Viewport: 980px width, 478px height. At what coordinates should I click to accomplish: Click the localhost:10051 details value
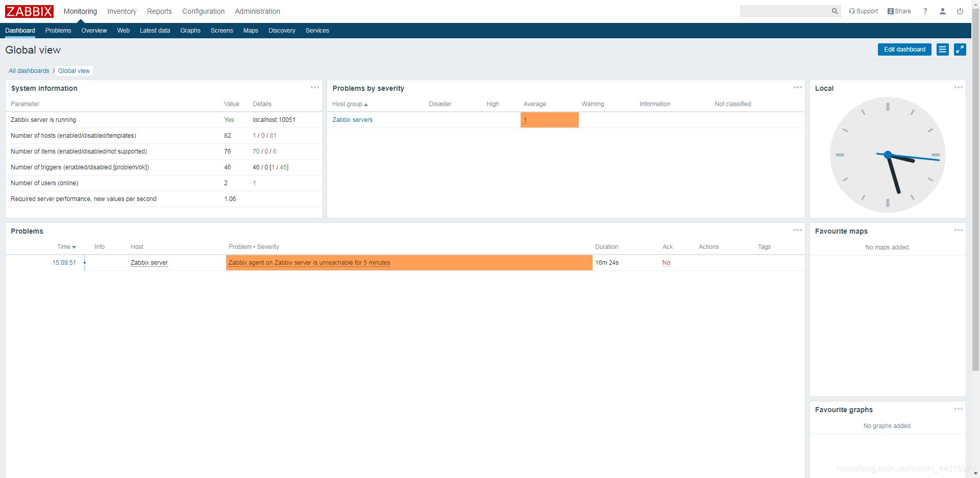click(274, 120)
